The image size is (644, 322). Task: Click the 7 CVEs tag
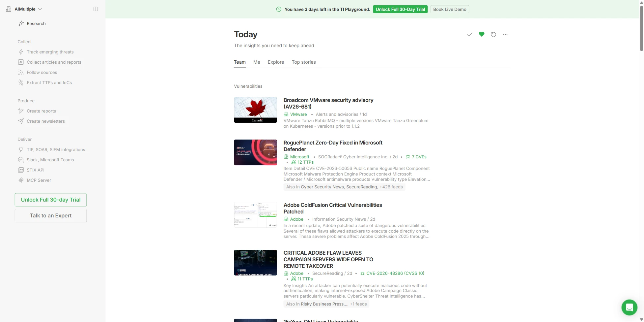coord(419,157)
